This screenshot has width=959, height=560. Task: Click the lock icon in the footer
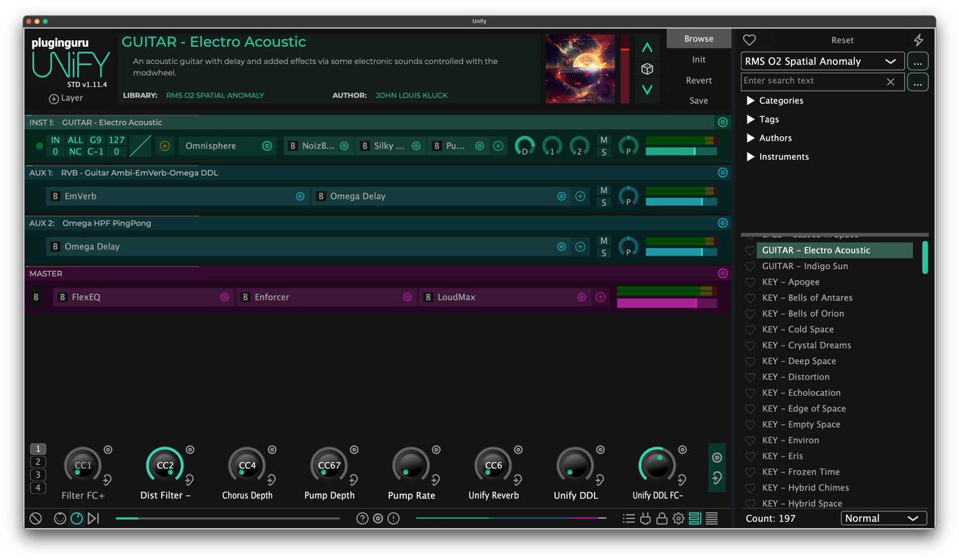(x=662, y=518)
